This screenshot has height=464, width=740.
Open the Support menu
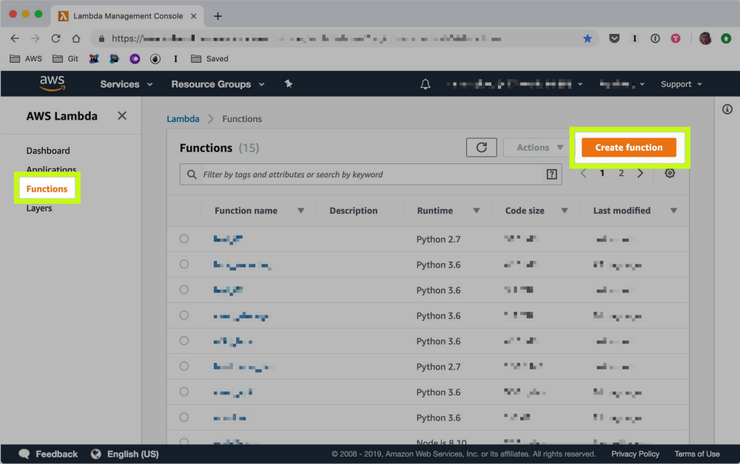pyautogui.click(x=681, y=84)
